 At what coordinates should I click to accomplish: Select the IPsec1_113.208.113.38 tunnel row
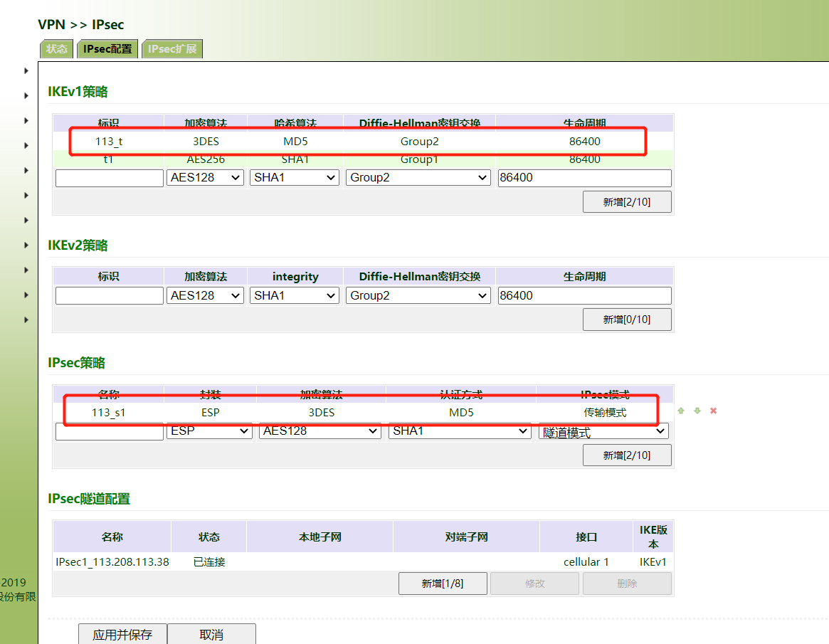pyautogui.click(x=112, y=562)
